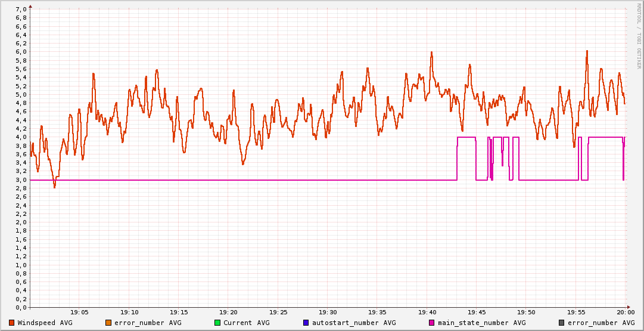Click the 19:05 time axis label
The height and width of the screenshot is (331, 644).
click(x=80, y=312)
